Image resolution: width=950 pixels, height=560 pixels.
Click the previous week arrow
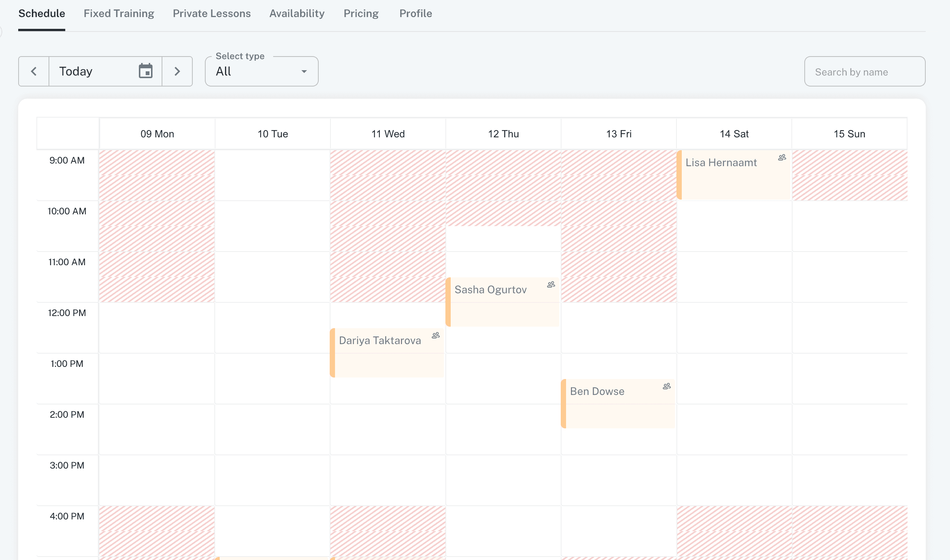(x=34, y=71)
